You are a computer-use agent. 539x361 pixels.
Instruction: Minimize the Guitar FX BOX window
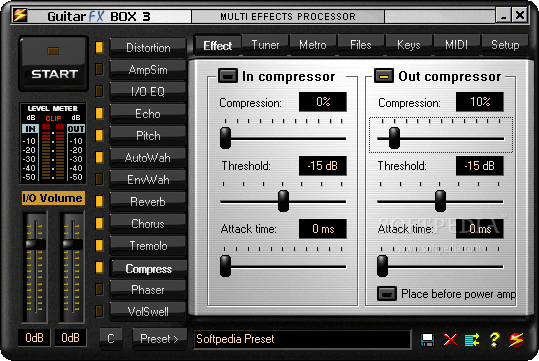(504, 16)
